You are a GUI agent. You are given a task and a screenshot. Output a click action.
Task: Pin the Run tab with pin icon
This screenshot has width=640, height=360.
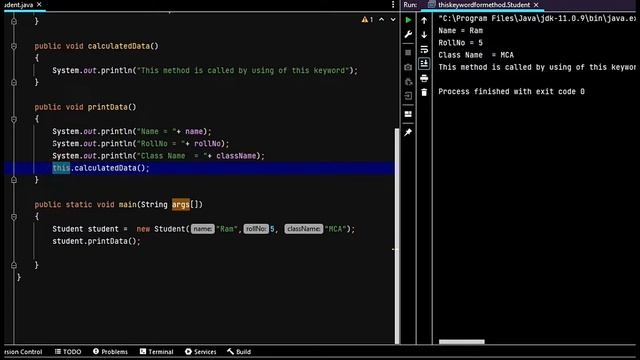(408, 132)
